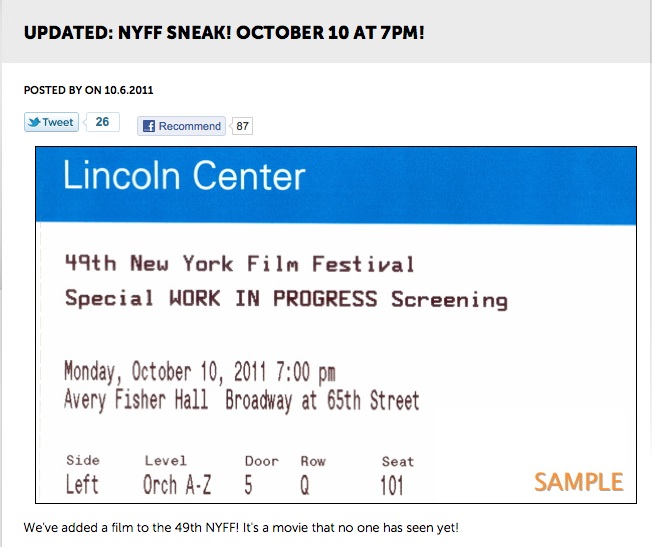Open the tweet count bubble showing 26
The width and height of the screenshot is (652, 547).
102,122
